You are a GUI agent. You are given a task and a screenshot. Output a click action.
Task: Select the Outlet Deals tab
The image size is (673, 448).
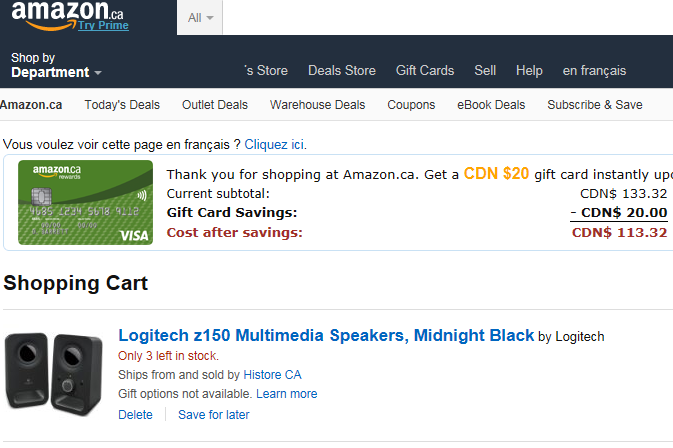pos(216,104)
